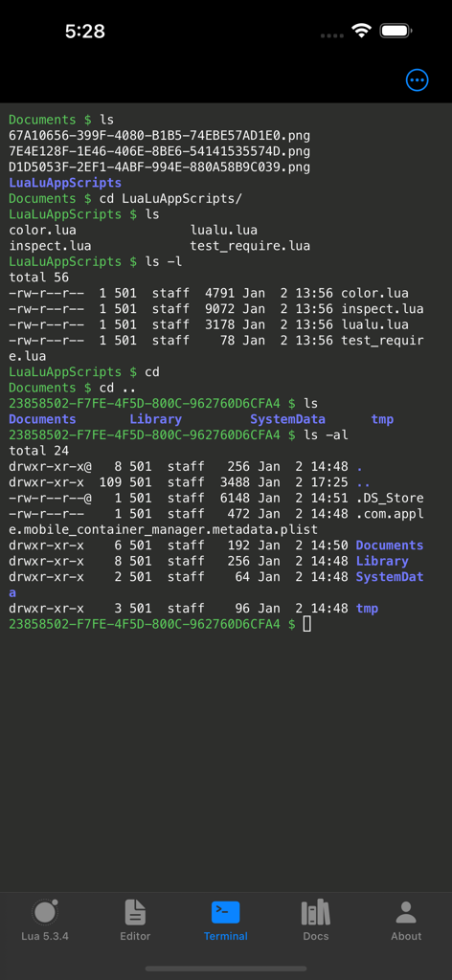
Task: Tap the test_require.lua entry in the ls output
Action: [x=250, y=246]
